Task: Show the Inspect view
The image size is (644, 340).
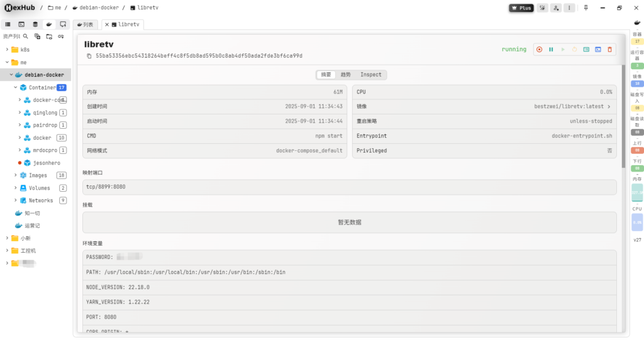Action: tap(370, 74)
